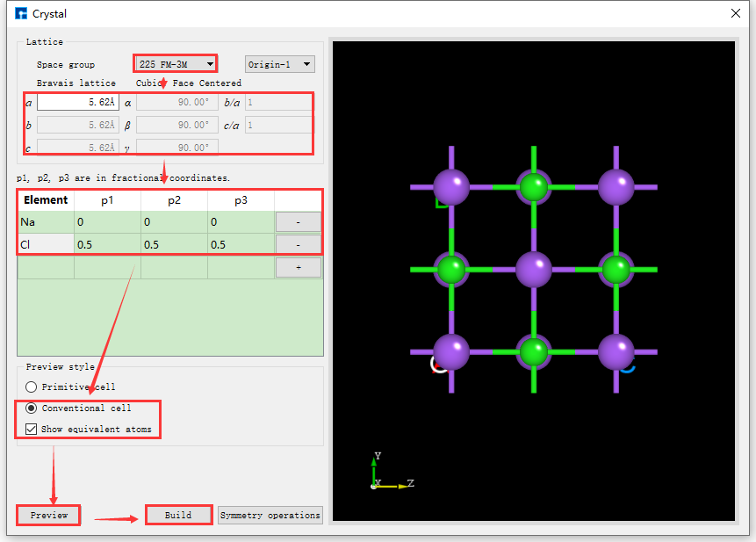Open Symmetry operations

click(x=270, y=515)
